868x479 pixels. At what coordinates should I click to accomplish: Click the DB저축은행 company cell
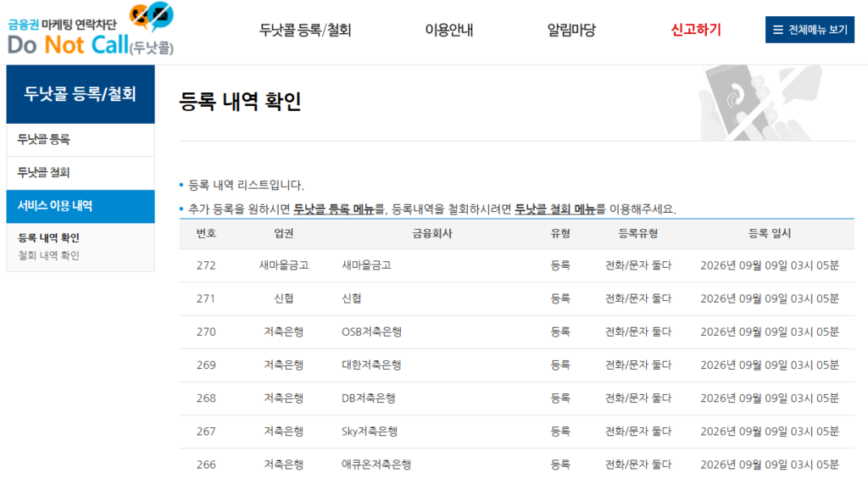pyautogui.click(x=368, y=398)
